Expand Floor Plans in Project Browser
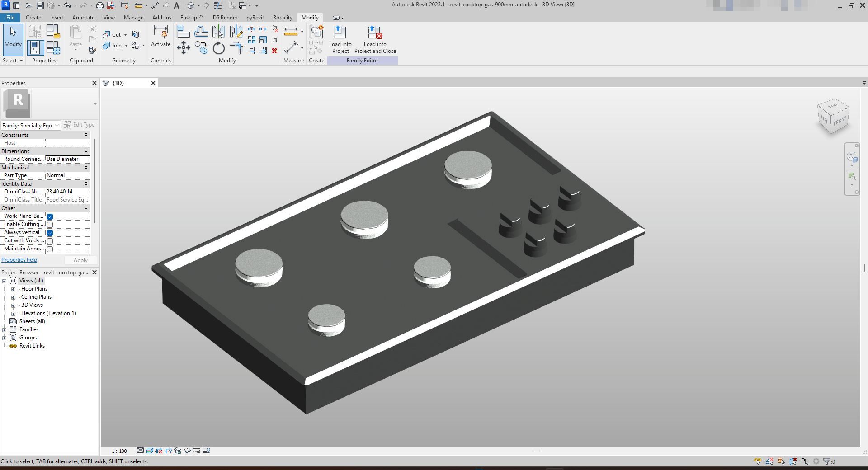Screen dimensions: 868x470 (x=14, y=289)
